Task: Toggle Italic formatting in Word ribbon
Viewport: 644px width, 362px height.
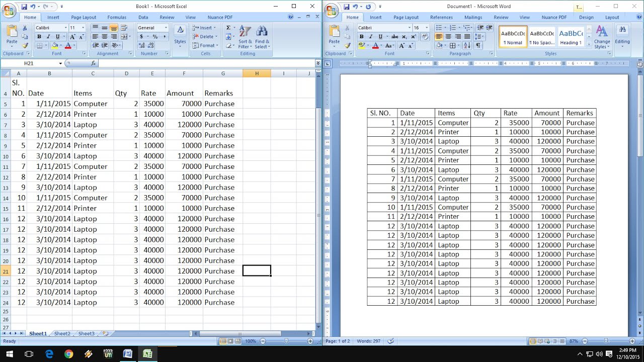Action: tap(371, 37)
